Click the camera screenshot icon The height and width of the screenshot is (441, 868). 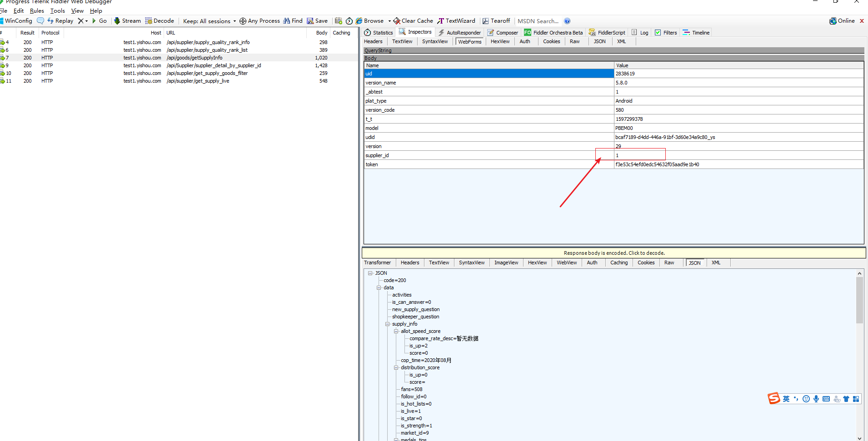[x=339, y=21]
